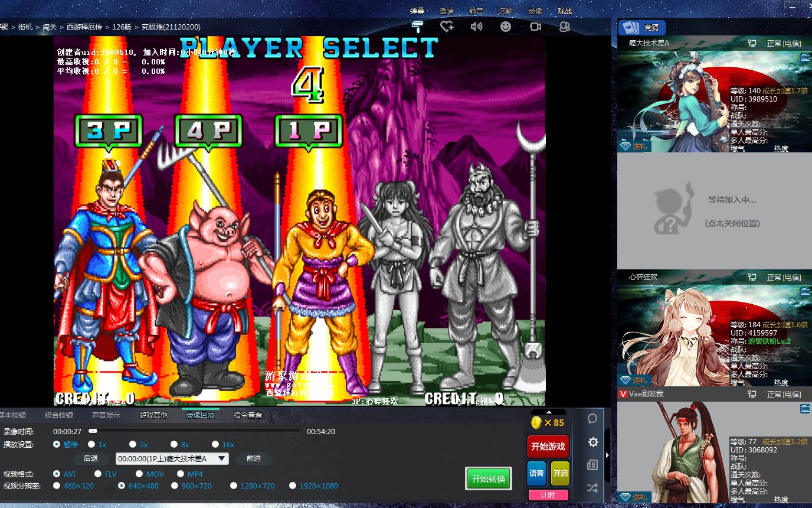Click the blue 语音 button
The height and width of the screenshot is (508, 812).
pos(537,473)
